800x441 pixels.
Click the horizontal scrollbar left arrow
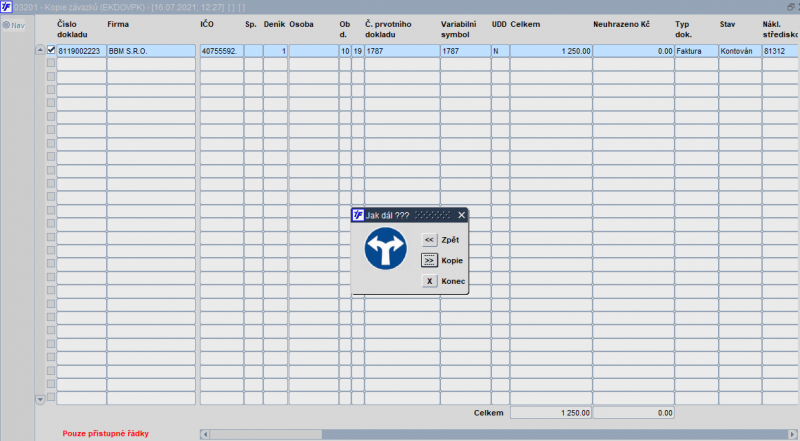click(205, 434)
